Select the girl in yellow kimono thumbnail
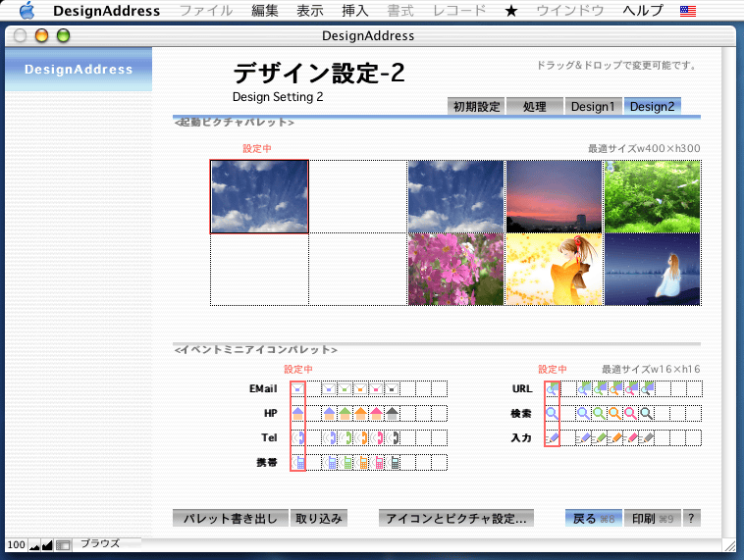 point(554,270)
